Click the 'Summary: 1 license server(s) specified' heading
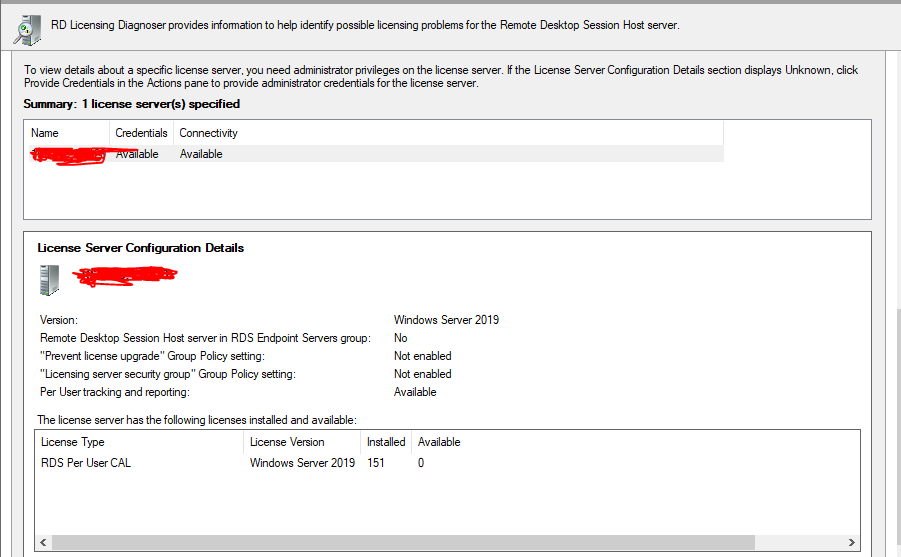 pyautogui.click(x=132, y=104)
